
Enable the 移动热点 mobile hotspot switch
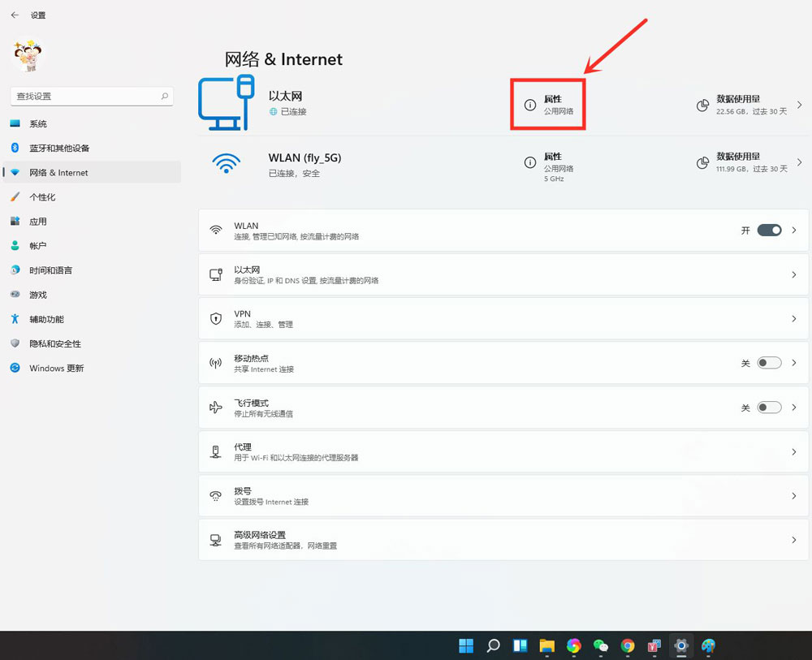tap(770, 362)
